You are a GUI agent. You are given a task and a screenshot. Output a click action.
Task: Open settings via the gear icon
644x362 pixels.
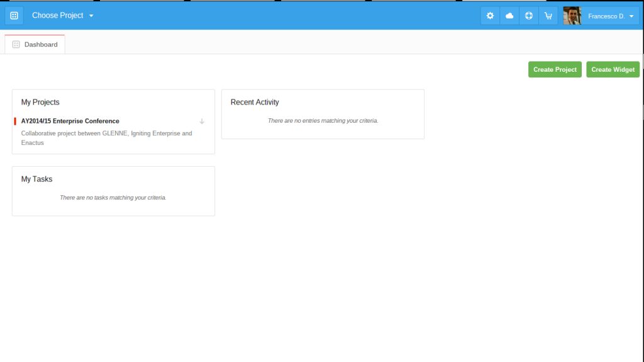pyautogui.click(x=490, y=16)
